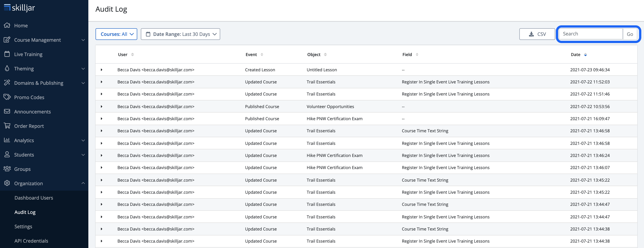Image resolution: width=644 pixels, height=248 pixels.
Task: Click the Announcements envelope icon
Action: pyautogui.click(x=7, y=111)
